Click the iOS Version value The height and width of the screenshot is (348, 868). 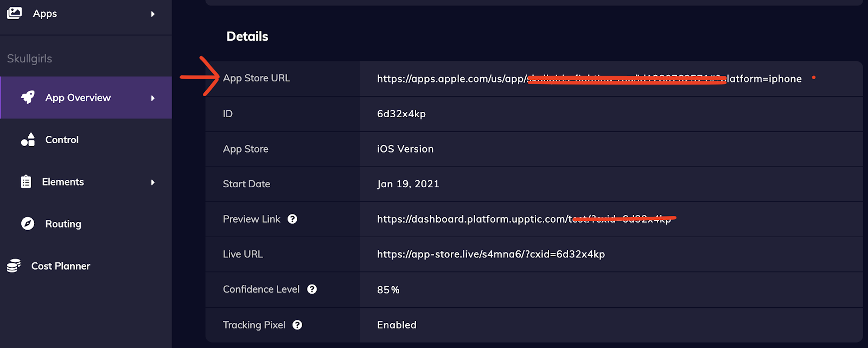[x=405, y=149]
